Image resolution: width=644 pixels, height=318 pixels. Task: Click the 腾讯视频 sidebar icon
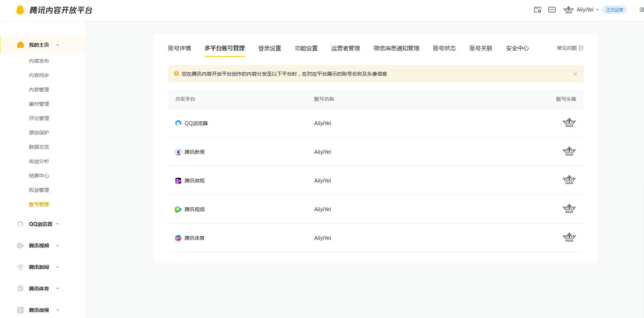pyautogui.click(x=20, y=246)
